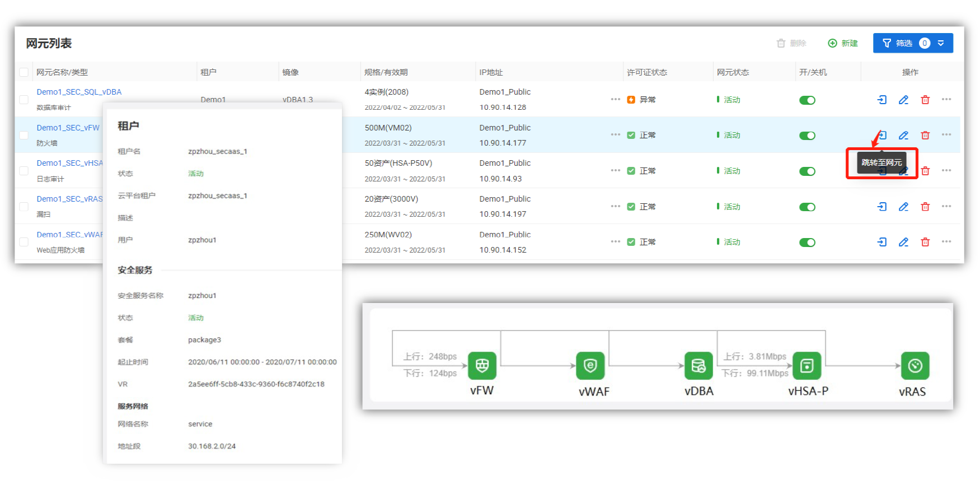This screenshot has height=494, width=980.
Task: Click the 删除 delete button in header
Action: coord(791,43)
